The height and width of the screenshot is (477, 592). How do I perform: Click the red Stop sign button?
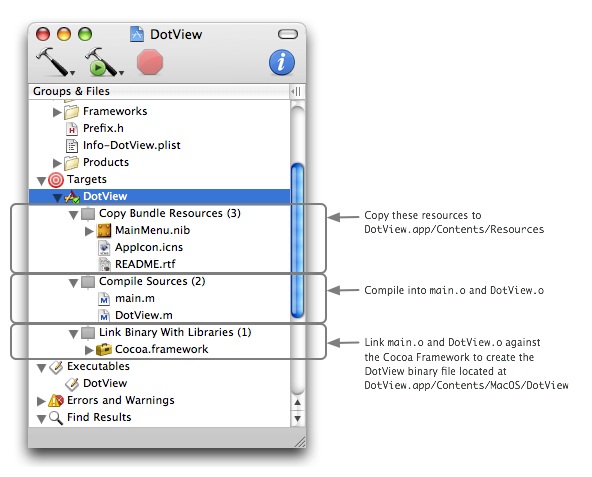(x=150, y=62)
